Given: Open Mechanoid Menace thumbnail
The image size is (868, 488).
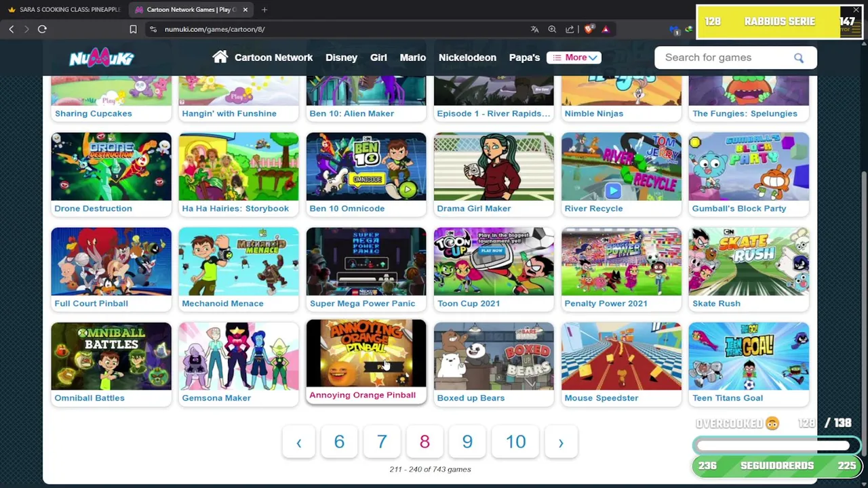Looking at the screenshot, I should pyautogui.click(x=239, y=262).
